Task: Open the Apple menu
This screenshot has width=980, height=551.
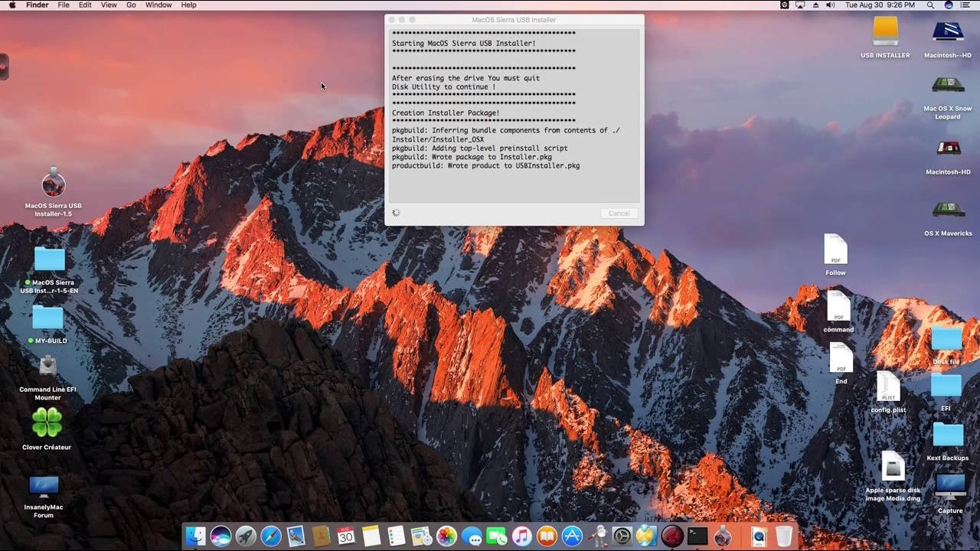Action: [11, 5]
